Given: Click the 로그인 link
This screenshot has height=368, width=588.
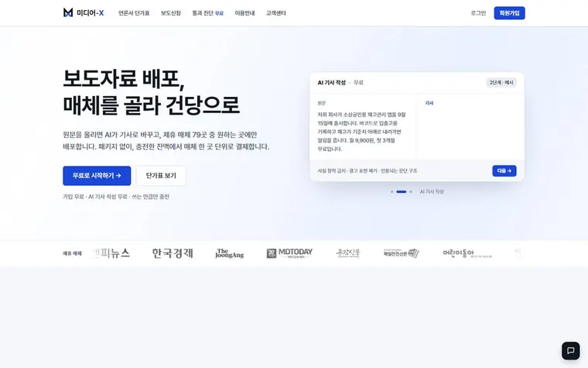Looking at the screenshot, I should tap(478, 13).
